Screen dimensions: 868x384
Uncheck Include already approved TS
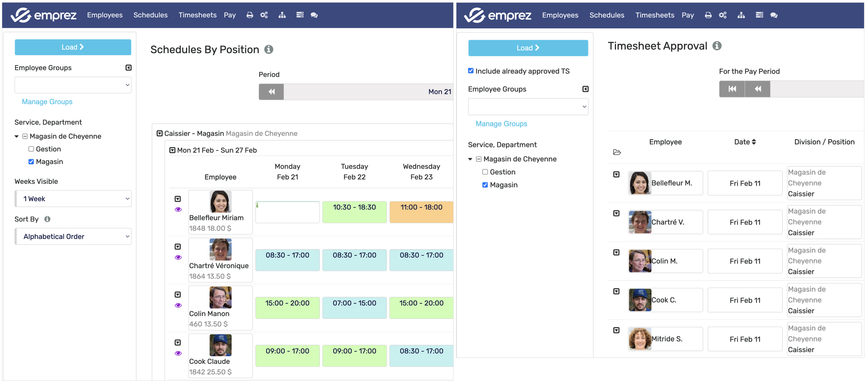[x=471, y=71]
